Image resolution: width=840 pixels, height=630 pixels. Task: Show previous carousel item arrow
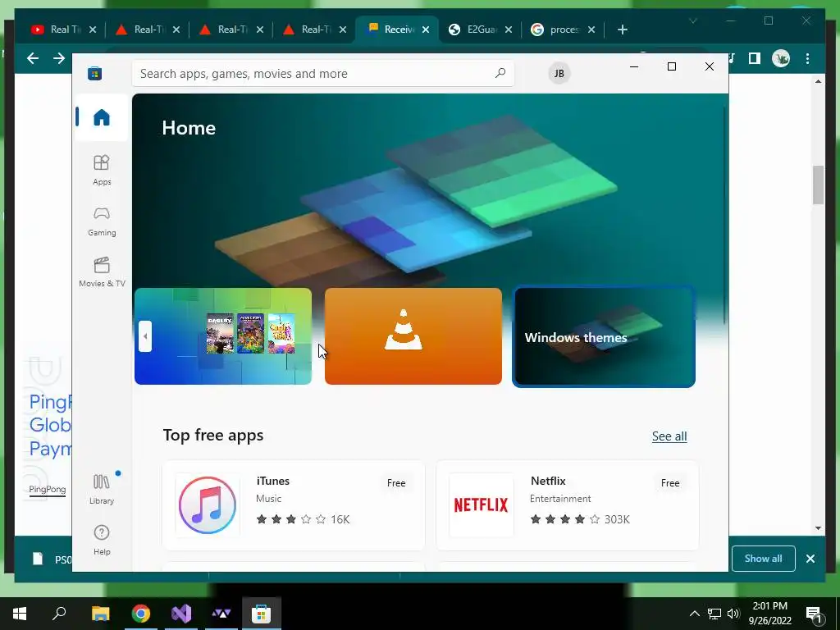coord(145,336)
